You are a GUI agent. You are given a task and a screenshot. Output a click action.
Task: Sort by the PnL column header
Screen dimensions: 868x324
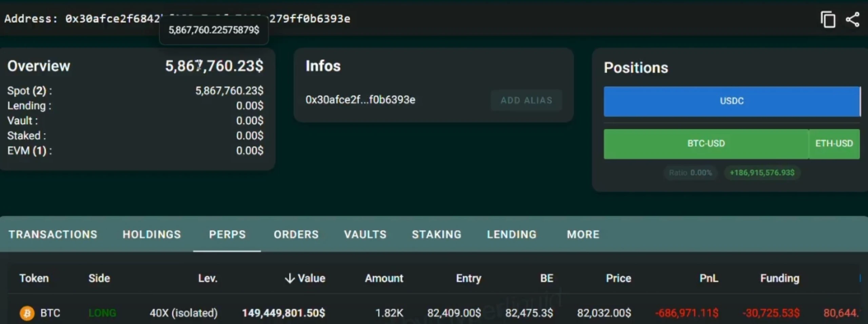(709, 278)
